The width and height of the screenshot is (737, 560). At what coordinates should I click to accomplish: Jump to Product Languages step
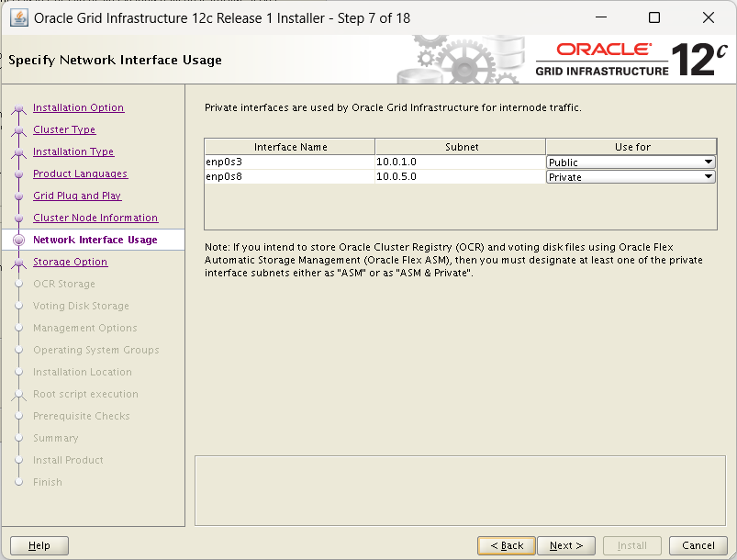[x=81, y=174]
